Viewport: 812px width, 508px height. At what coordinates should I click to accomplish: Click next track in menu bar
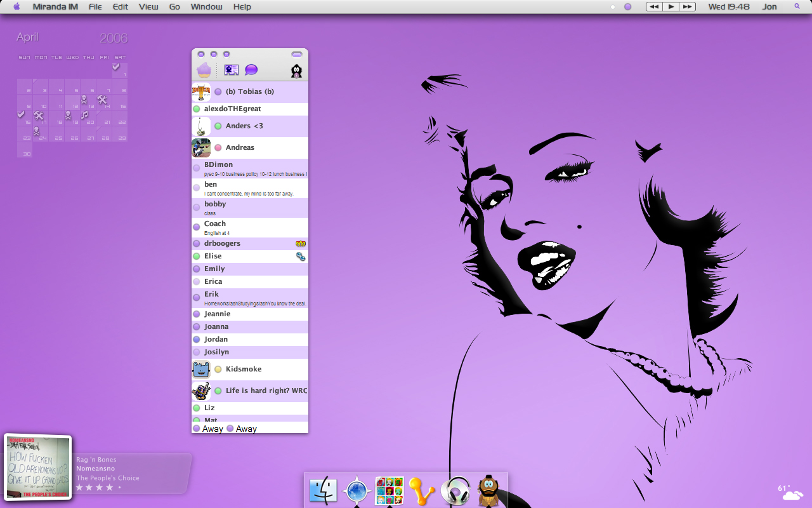688,6
